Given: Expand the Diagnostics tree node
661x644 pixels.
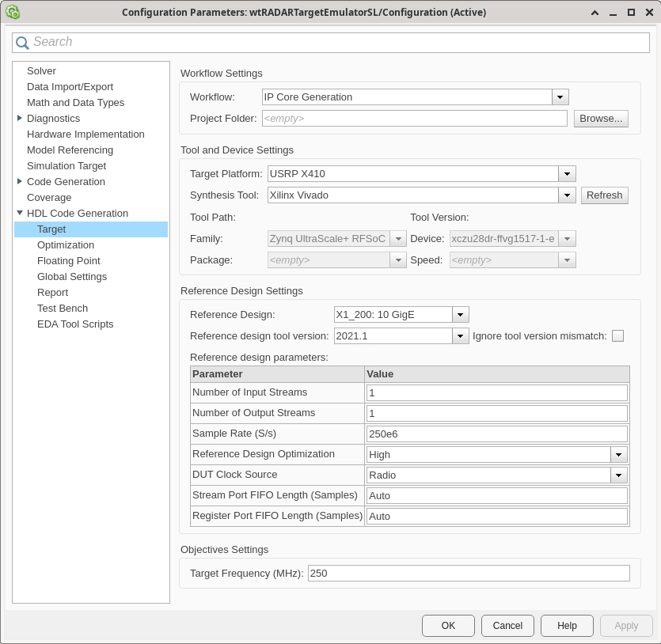Looking at the screenshot, I should [x=19, y=118].
